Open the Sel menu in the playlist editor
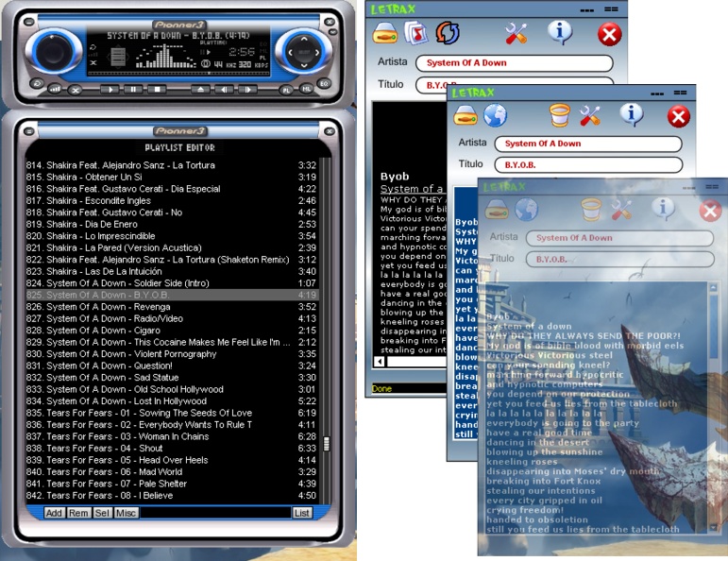This screenshot has height=561, width=728. point(101,513)
